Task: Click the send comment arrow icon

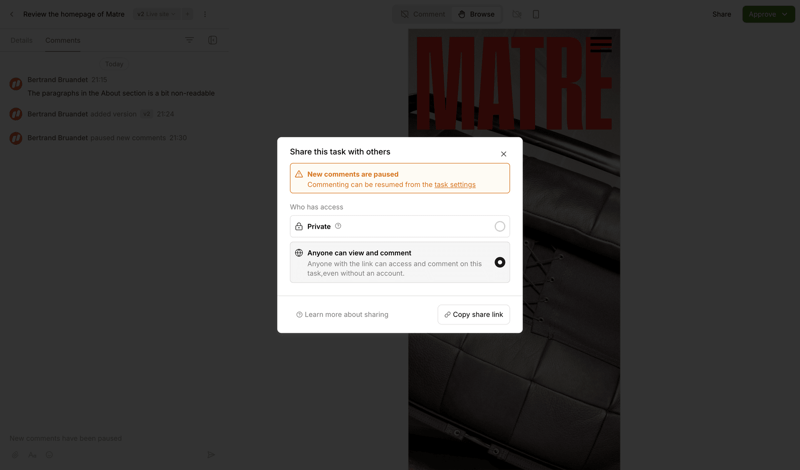Action: point(211,455)
